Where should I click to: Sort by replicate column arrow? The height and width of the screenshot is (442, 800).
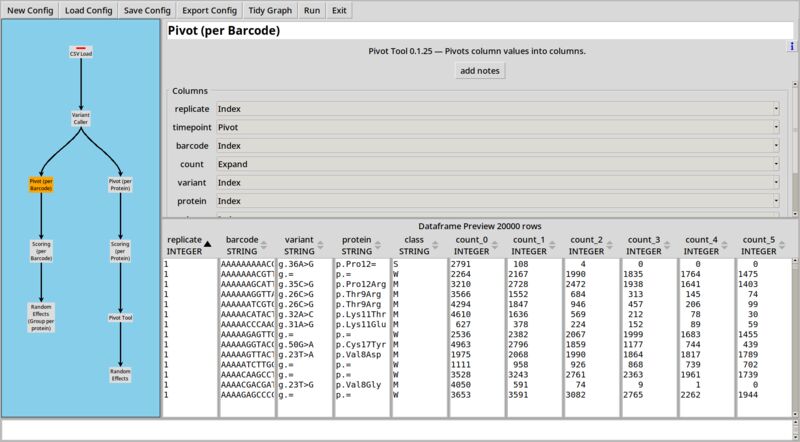pos(207,244)
